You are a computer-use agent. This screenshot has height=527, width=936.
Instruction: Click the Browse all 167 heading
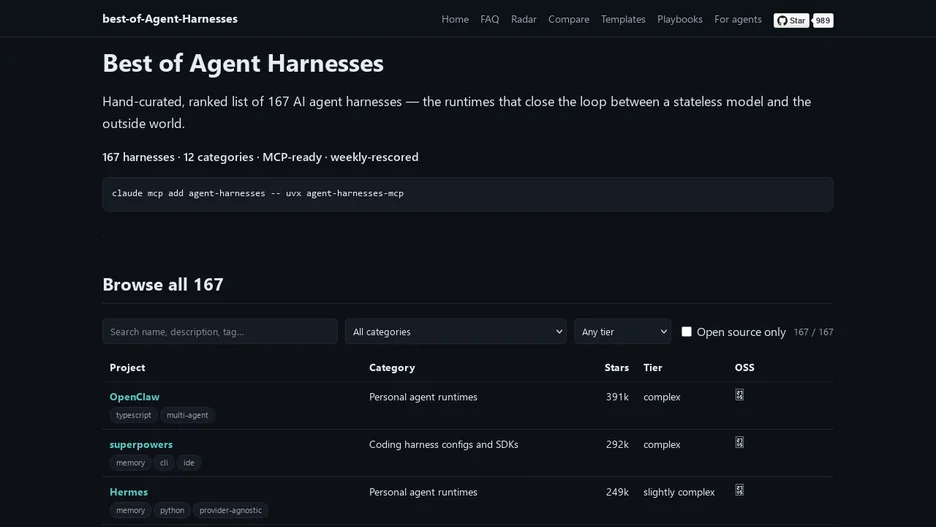[162, 285]
